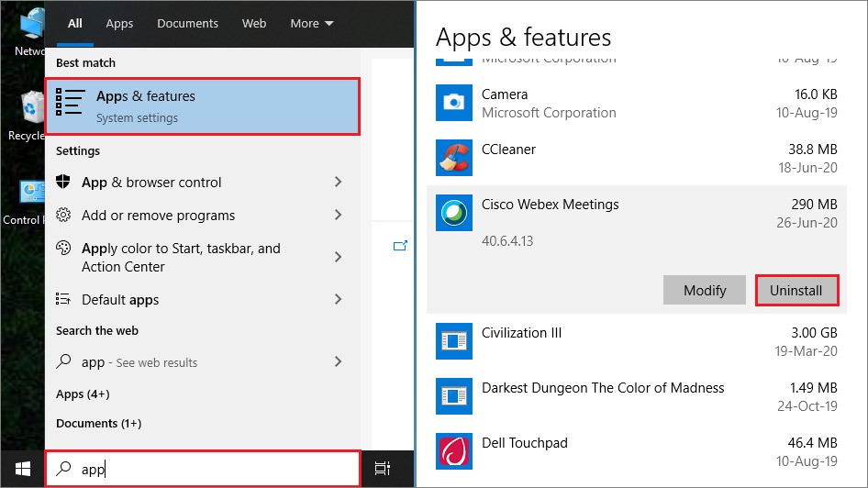Click the Civilization III app icon
This screenshot has height=488, width=868.
tap(454, 341)
